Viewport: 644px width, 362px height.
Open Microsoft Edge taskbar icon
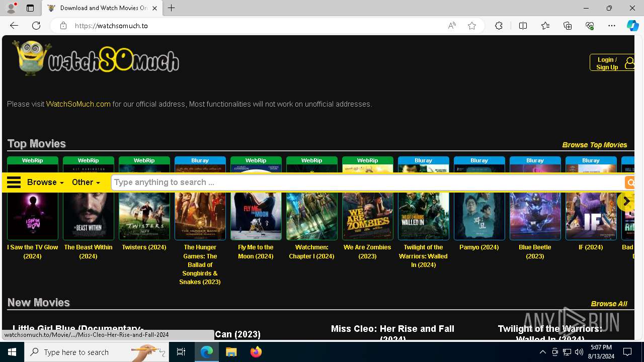tap(207, 352)
